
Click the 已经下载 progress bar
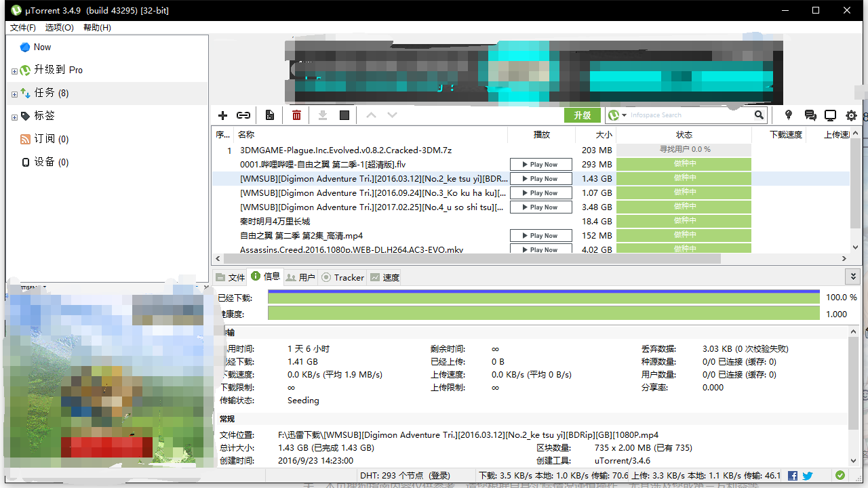(544, 297)
